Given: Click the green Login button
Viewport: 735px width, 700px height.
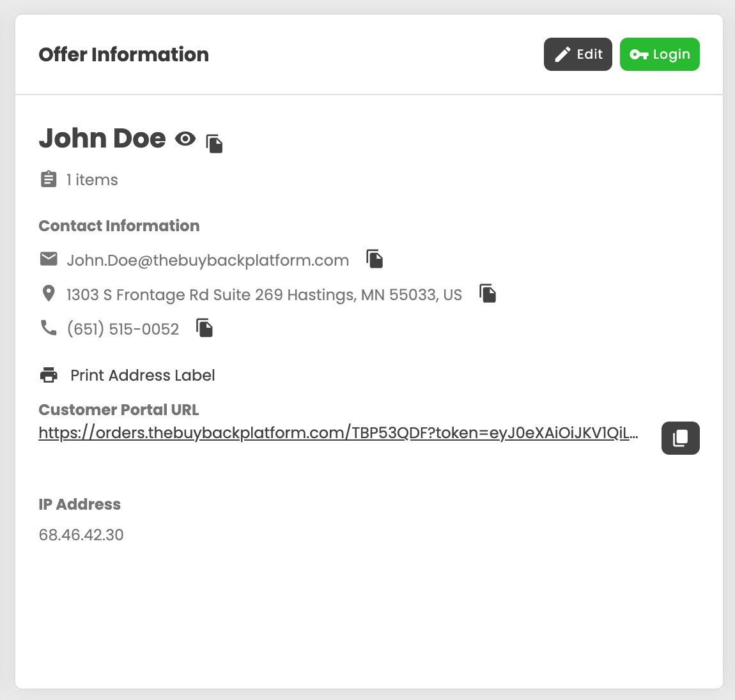Looking at the screenshot, I should (660, 54).
